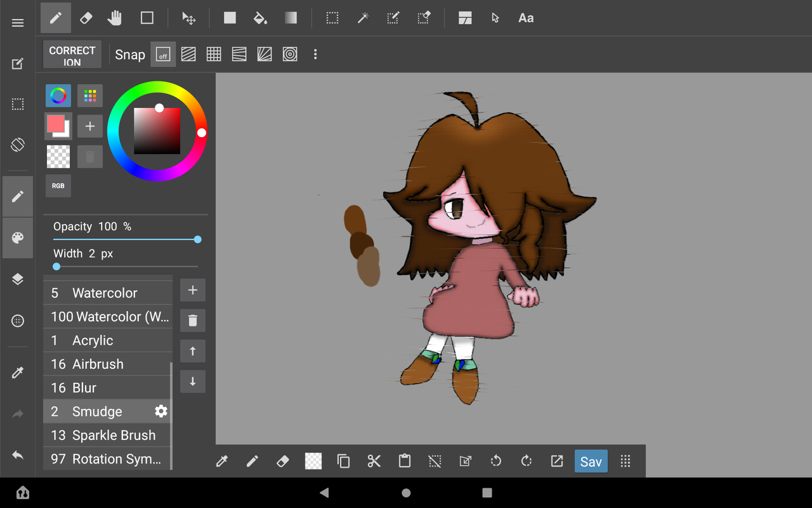Enable grid snap mode
The height and width of the screenshot is (508, 812).
coord(214,55)
